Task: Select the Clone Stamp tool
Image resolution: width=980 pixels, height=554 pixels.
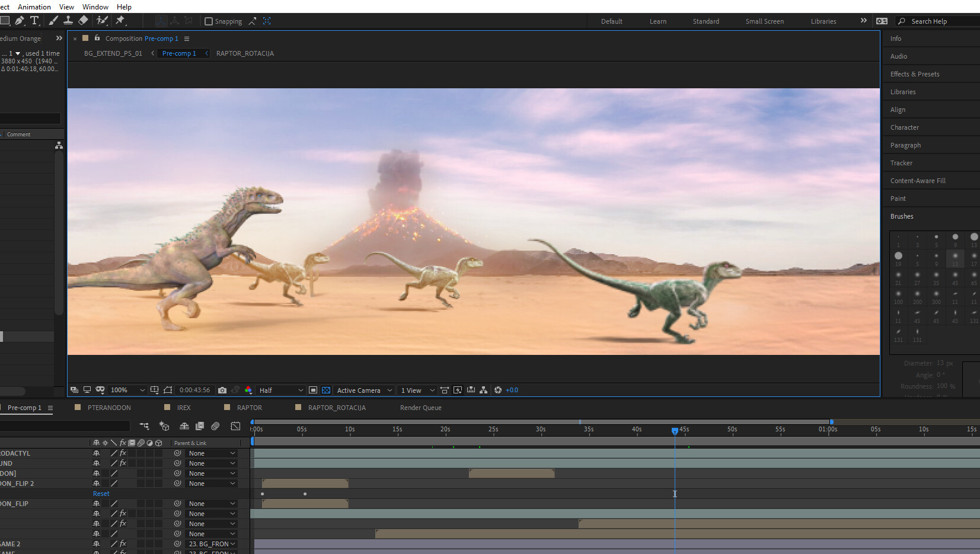Action: click(68, 21)
